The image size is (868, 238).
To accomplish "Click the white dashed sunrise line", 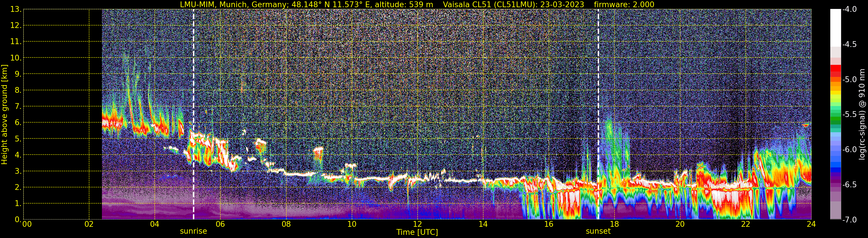I will tap(193, 114).
